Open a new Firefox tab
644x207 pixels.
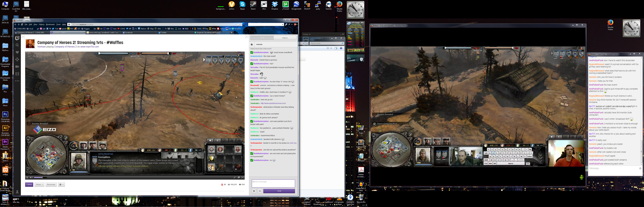tap(231, 32)
